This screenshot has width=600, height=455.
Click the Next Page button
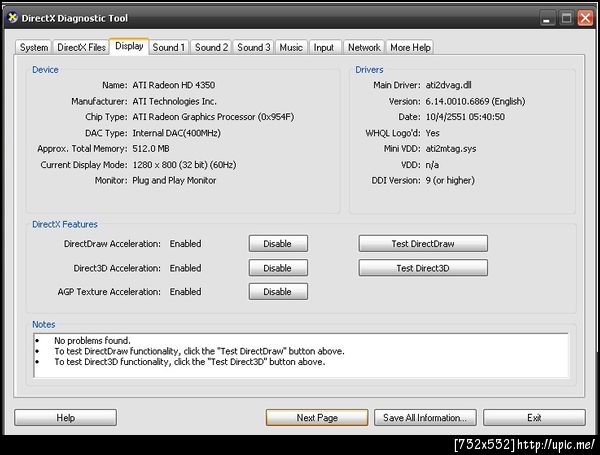click(x=317, y=417)
